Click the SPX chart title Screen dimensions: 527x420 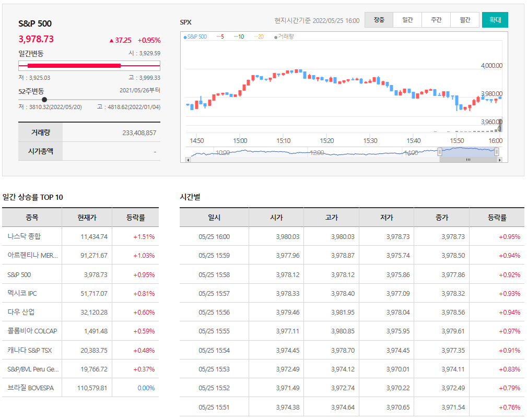[185, 22]
